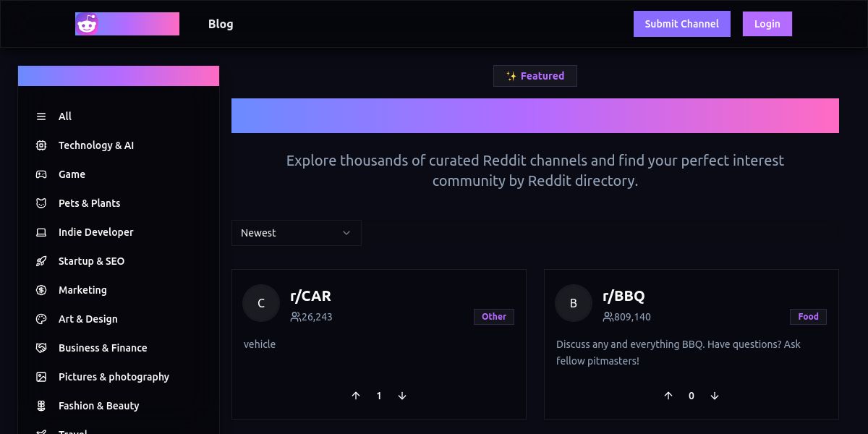The image size is (868, 434).
Task: Open the r/CAR channel title
Action: click(310, 295)
